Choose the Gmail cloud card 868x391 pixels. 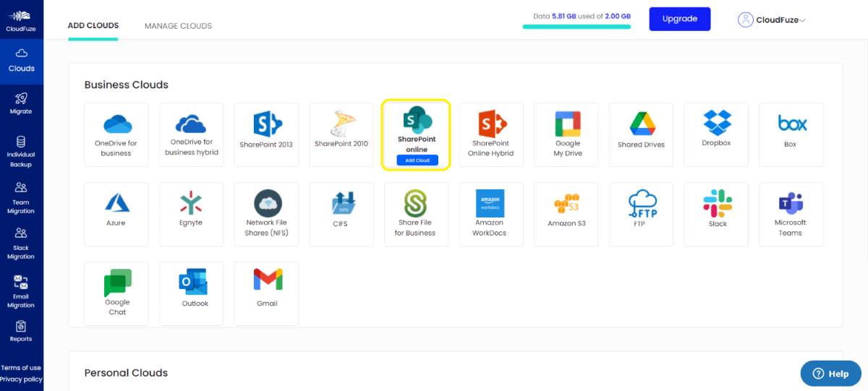point(266,293)
